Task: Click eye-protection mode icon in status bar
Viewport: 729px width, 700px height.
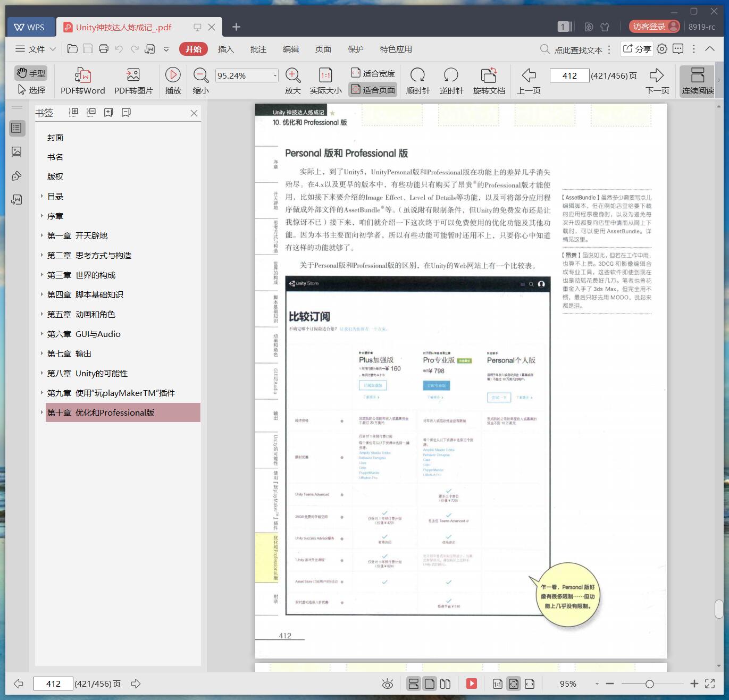Action: [x=388, y=684]
